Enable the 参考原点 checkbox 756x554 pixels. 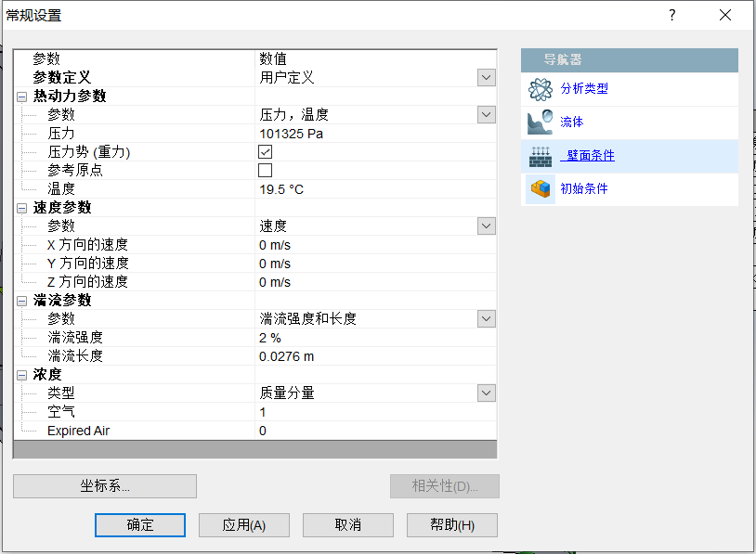pyautogui.click(x=264, y=169)
